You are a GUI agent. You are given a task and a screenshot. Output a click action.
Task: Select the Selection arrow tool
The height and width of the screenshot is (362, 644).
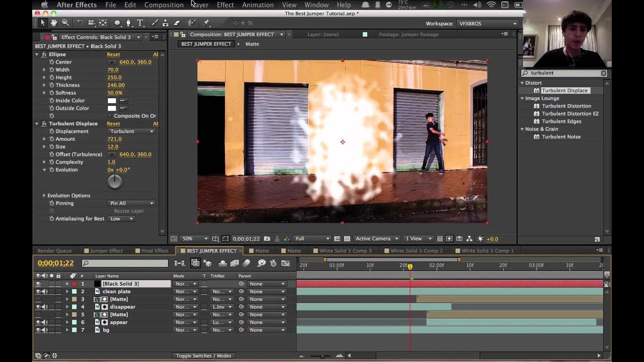43,23
